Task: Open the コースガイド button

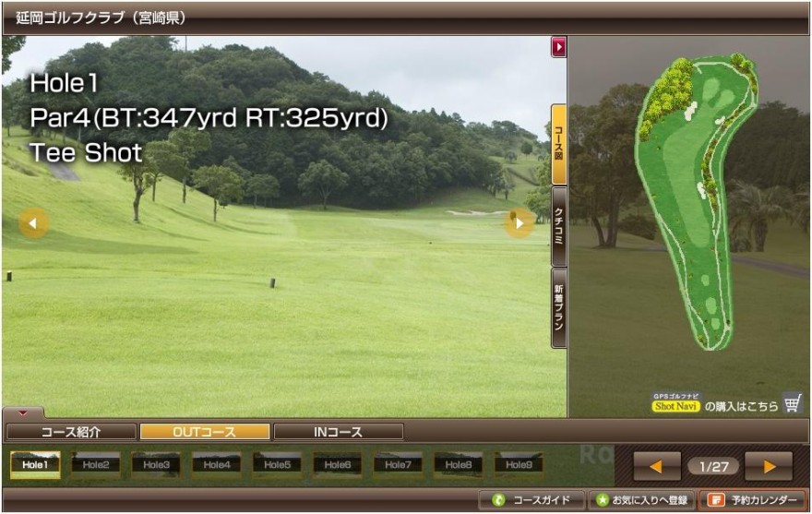Action: point(532,500)
